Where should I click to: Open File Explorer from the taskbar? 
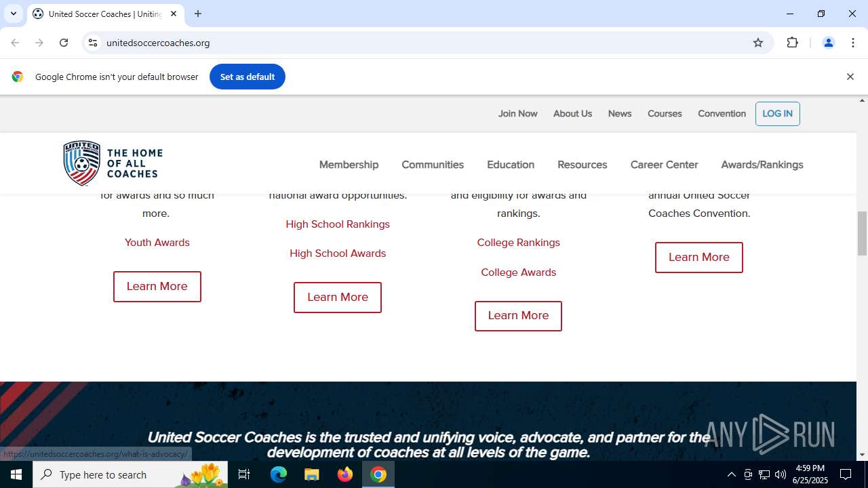[x=312, y=474]
